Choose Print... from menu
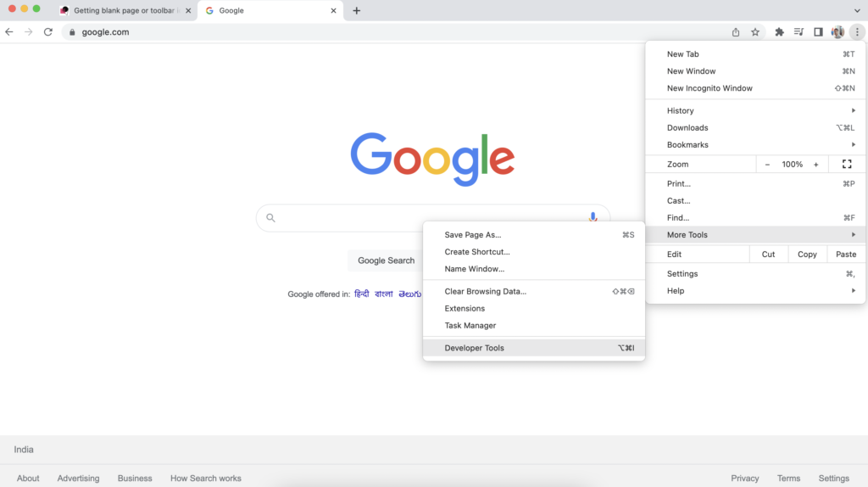Viewport: 868px width, 487px height. point(755,184)
